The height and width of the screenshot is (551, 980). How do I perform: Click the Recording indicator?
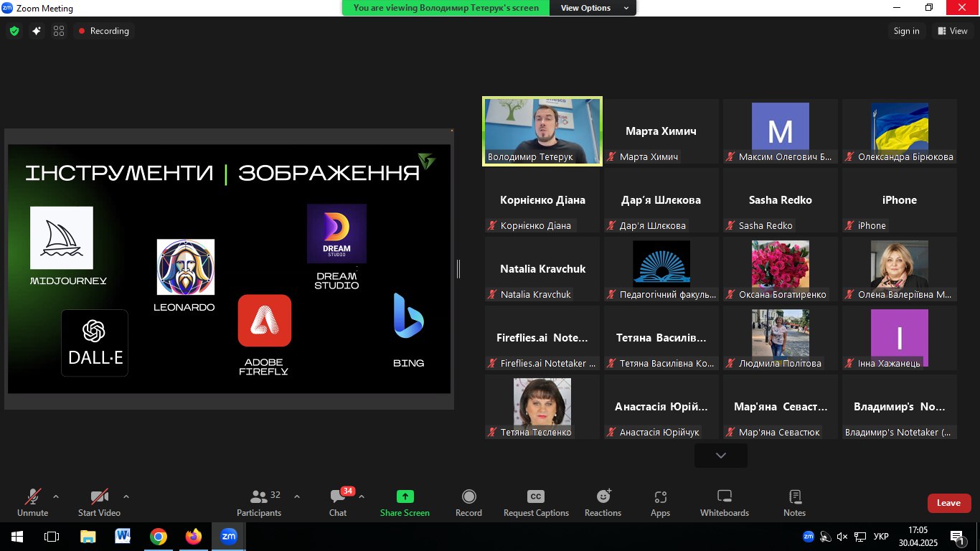tap(103, 31)
